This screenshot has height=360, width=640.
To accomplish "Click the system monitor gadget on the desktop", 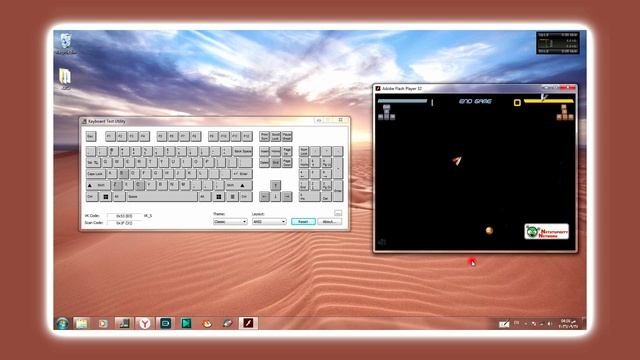I will tap(558, 43).
